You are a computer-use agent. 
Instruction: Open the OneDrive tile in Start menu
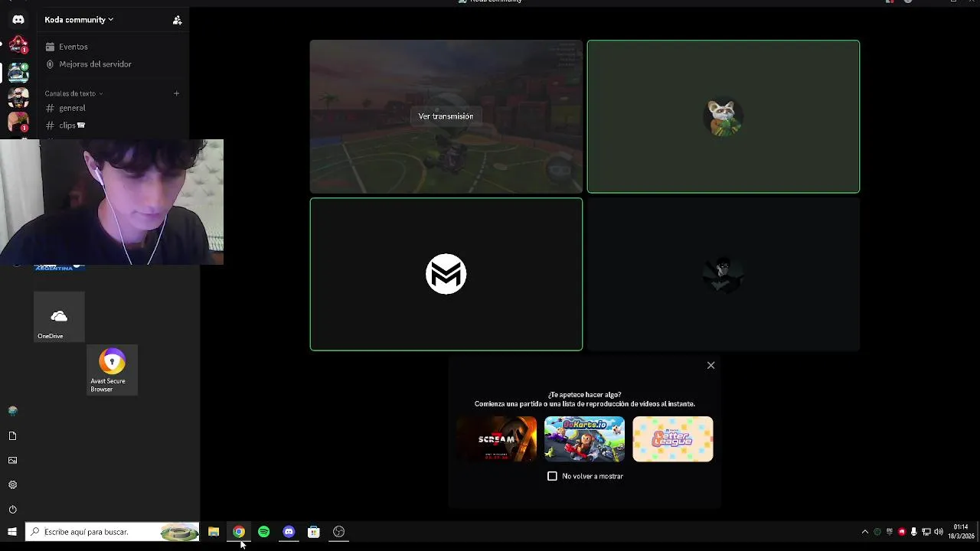(x=59, y=317)
